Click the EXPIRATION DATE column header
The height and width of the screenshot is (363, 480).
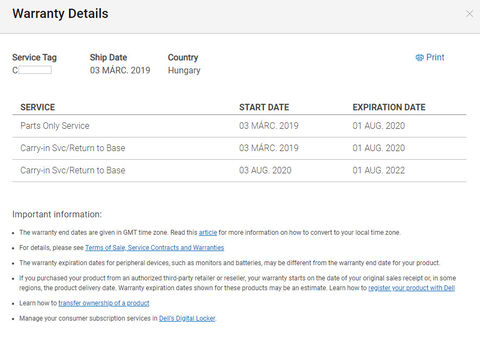pyautogui.click(x=389, y=107)
